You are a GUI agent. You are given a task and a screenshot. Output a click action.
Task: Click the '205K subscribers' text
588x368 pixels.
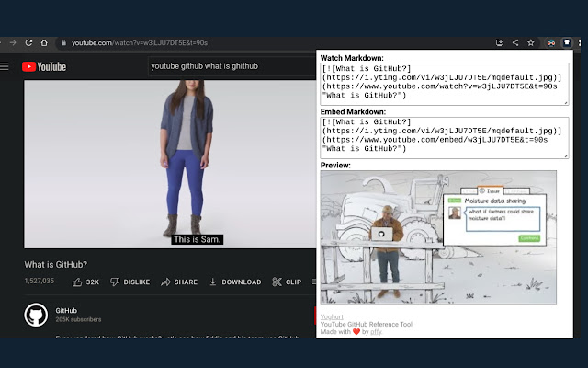(78, 319)
